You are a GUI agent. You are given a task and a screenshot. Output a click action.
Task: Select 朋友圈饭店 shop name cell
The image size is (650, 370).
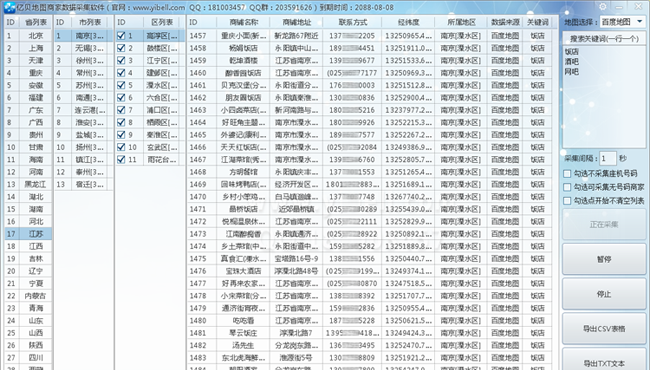(243, 98)
